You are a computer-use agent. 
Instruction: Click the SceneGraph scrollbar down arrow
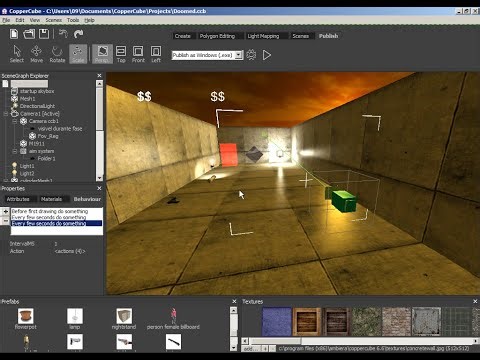(x=99, y=178)
